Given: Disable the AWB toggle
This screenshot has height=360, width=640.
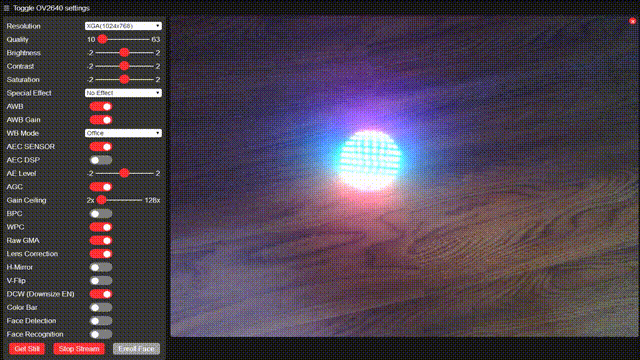Looking at the screenshot, I should (x=101, y=107).
